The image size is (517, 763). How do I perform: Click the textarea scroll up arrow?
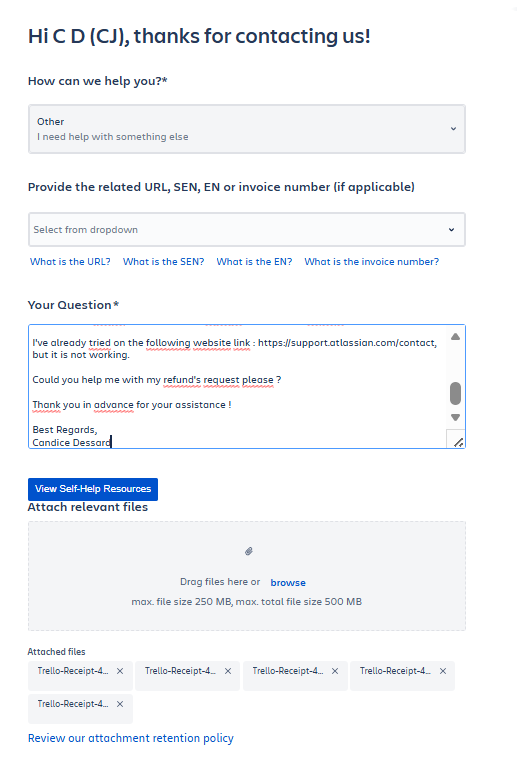[x=455, y=337]
